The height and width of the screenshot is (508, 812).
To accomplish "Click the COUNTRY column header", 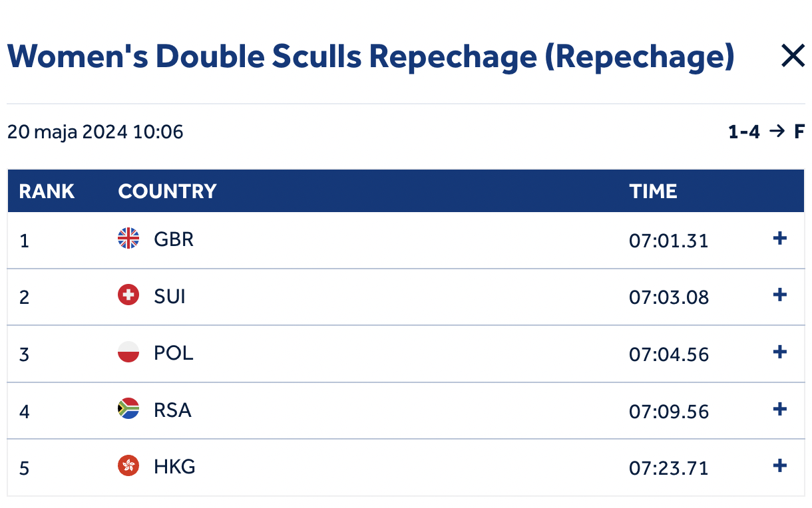I will pyautogui.click(x=167, y=191).
